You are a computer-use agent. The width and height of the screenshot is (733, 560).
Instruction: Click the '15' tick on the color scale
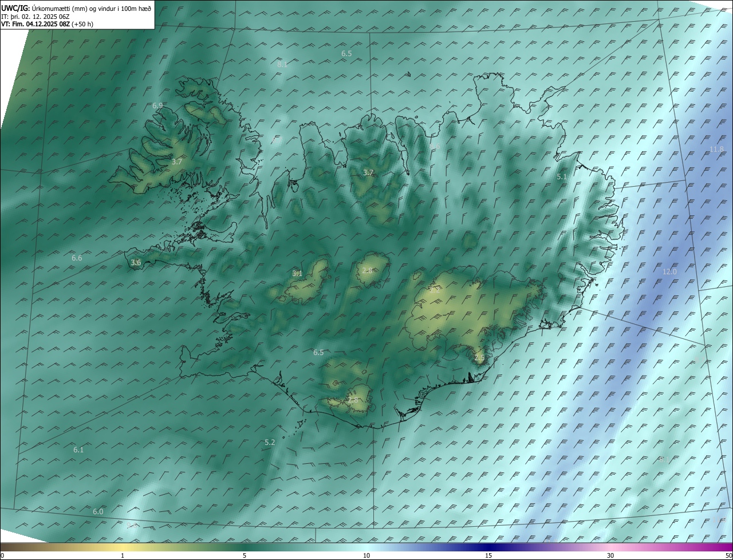pos(488,556)
